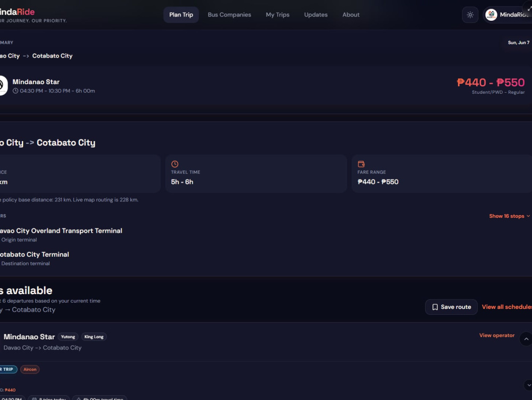Click the Fare Range wallet icon

pyautogui.click(x=361, y=164)
